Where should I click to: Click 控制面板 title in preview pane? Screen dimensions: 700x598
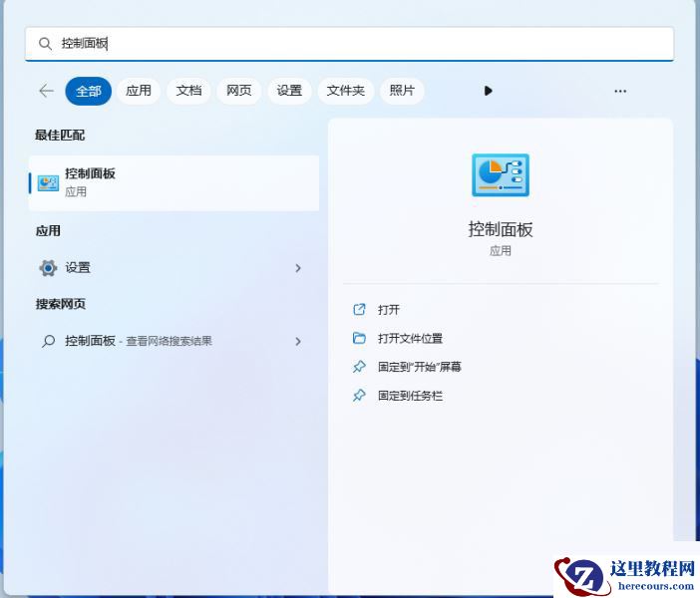[501, 229]
